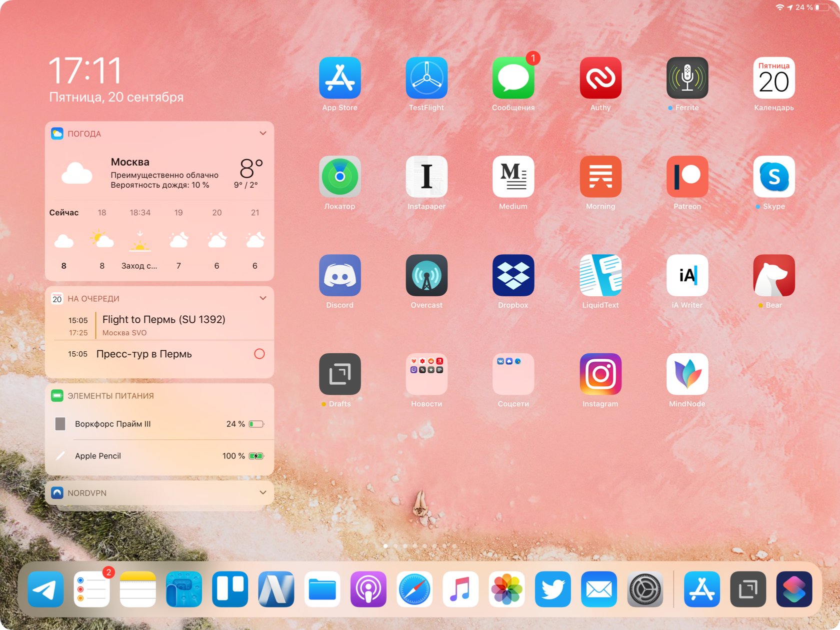This screenshot has width=840, height=630.
Task: Open Notes app in the dock
Action: [x=138, y=589]
